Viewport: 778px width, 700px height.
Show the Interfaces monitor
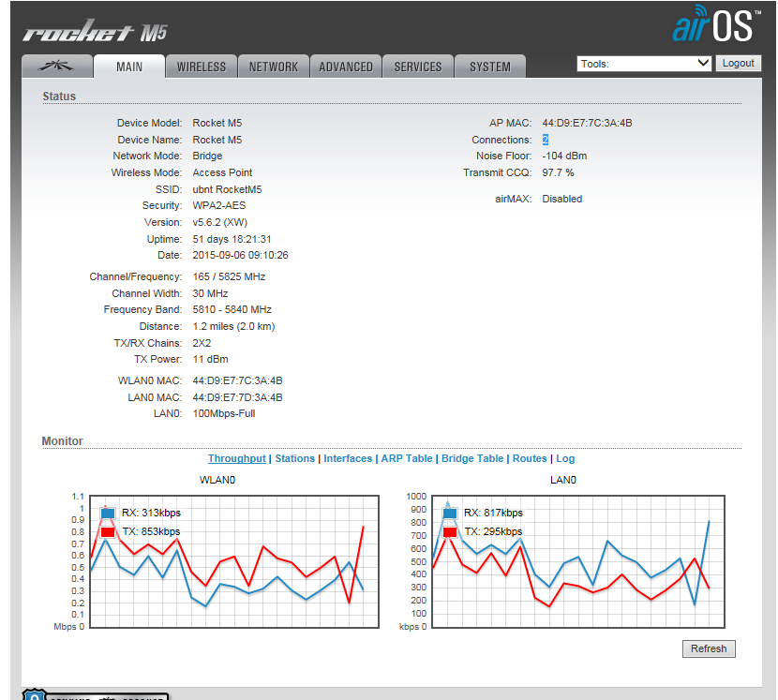coord(348,458)
